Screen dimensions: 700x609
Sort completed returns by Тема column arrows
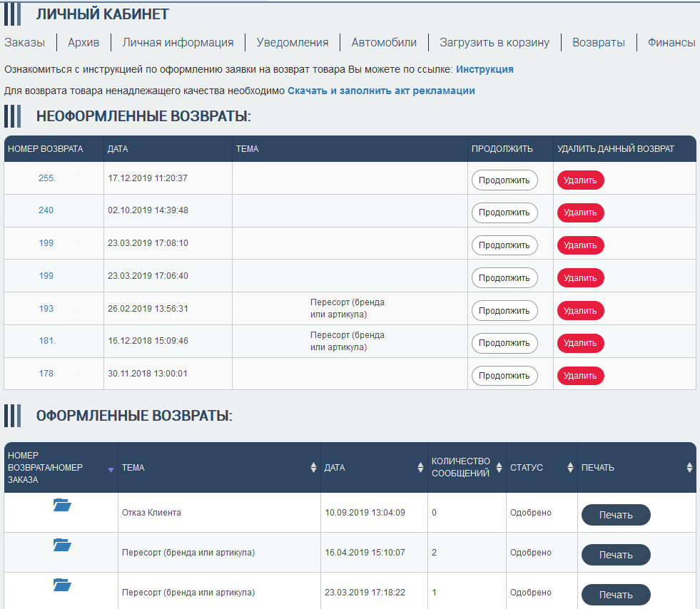click(313, 468)
